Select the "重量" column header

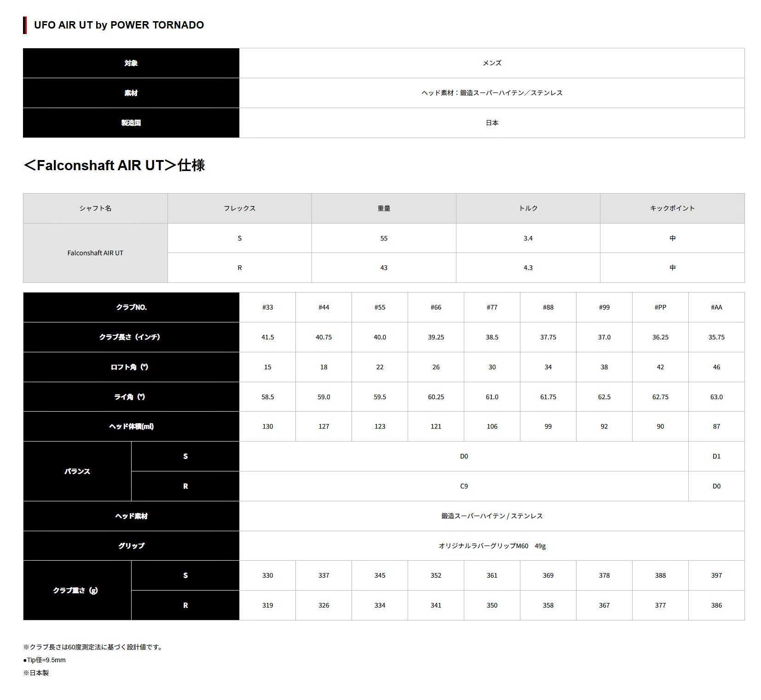[x=384, y=208]
